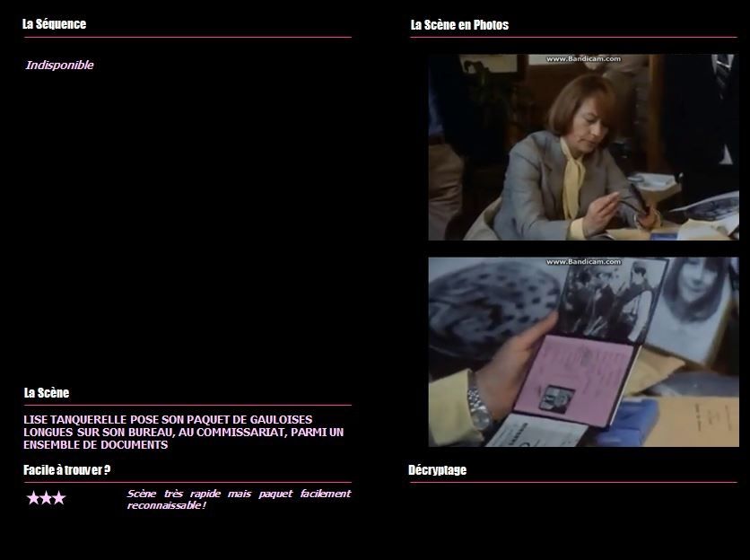Select the 'Indisponible' text

[x=60, y=66]
